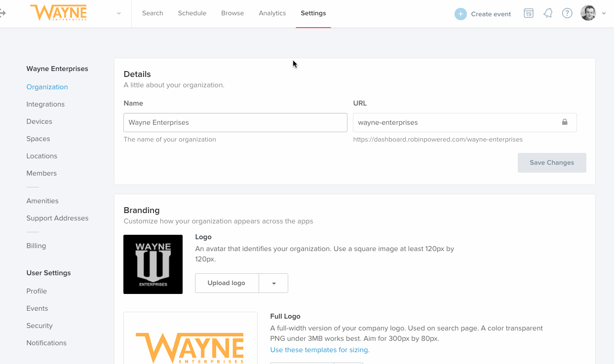Open Notifications under User Settings
Screen dimensions: 614x364
pyautogui.click(x=46, y=343)
